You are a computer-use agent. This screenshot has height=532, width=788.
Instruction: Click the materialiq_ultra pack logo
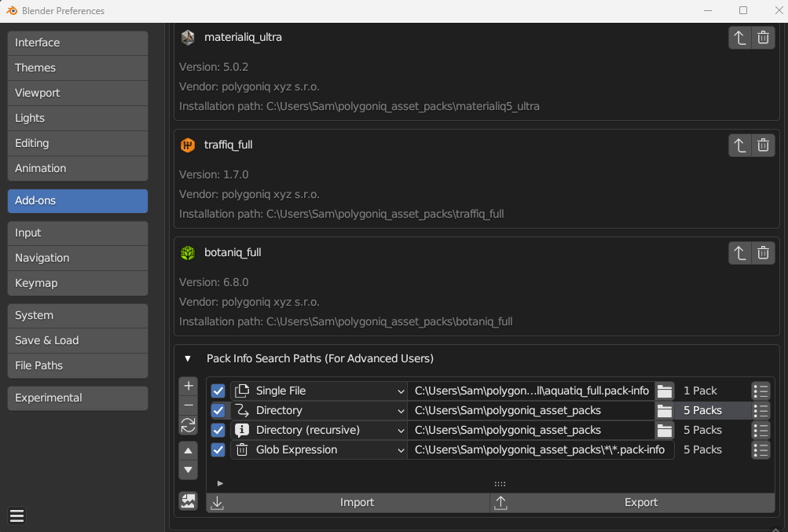click(x=188, y=37)
